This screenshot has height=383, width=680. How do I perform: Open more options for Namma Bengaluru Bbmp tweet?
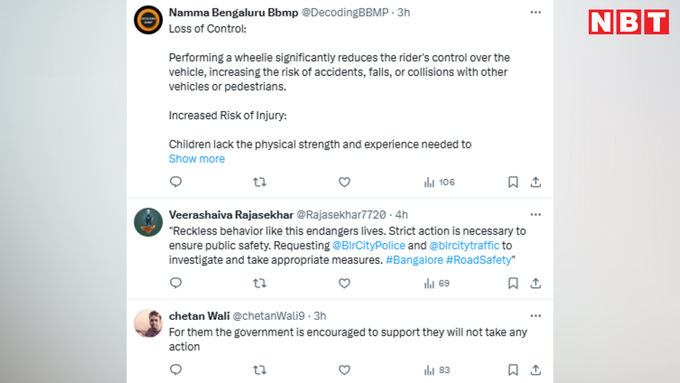pyautogui.click(x=536, y=12)
